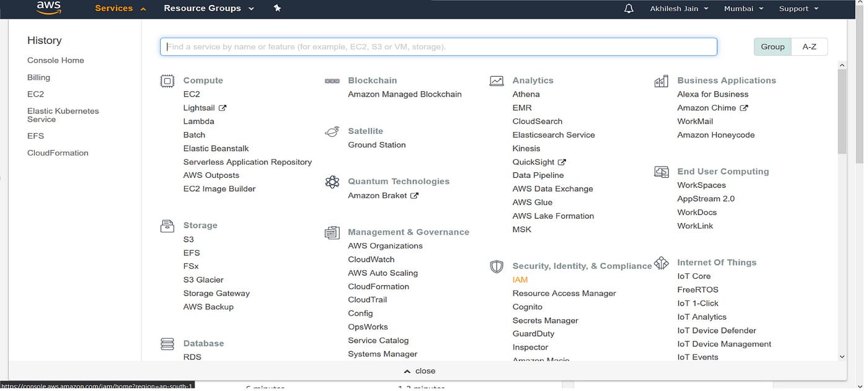Open Systems Manager service
Image resolution: width=868 pixels, height=391 pixels.
(383, 354)
